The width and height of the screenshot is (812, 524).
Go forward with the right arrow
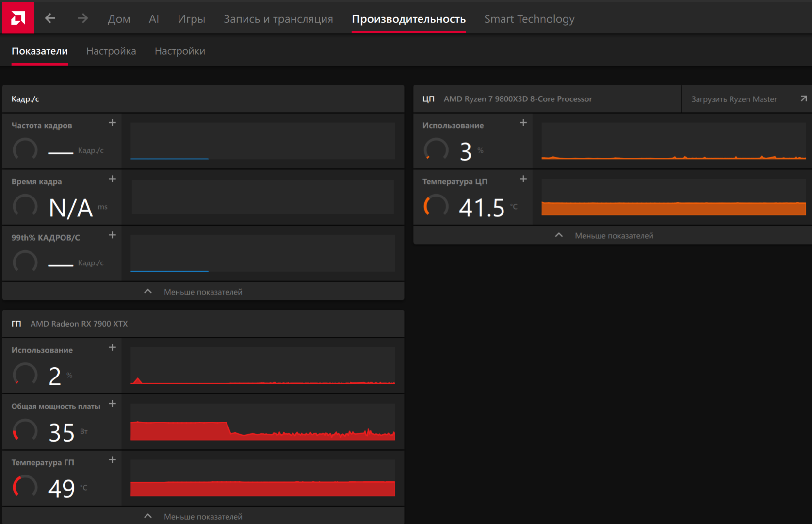tap(83, 18)
